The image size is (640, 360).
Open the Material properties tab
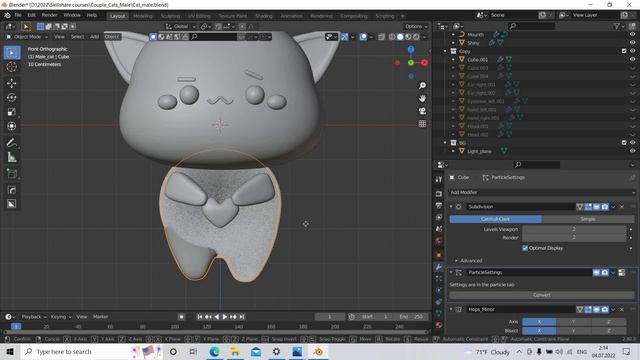tap(439, 325)
